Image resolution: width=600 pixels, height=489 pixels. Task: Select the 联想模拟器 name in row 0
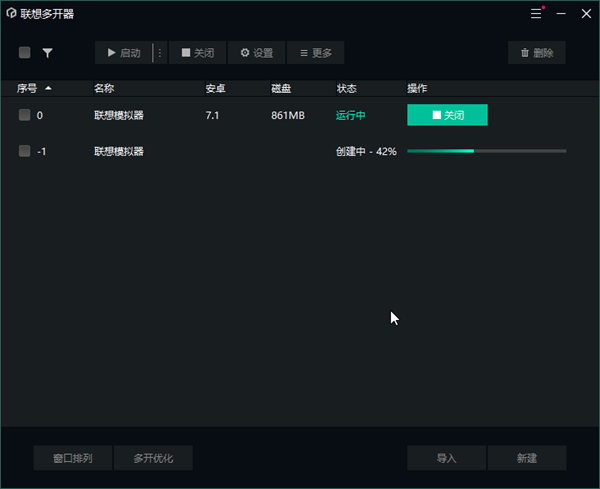119,115
